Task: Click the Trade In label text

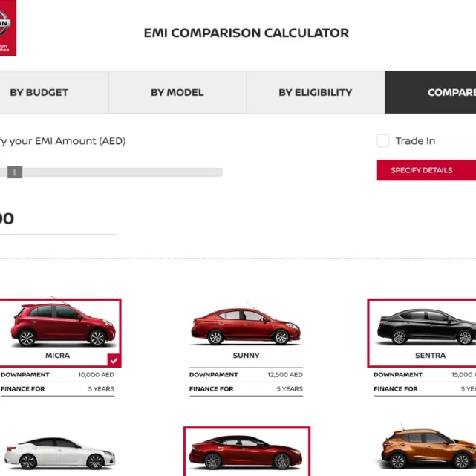Action: point(415,141)
